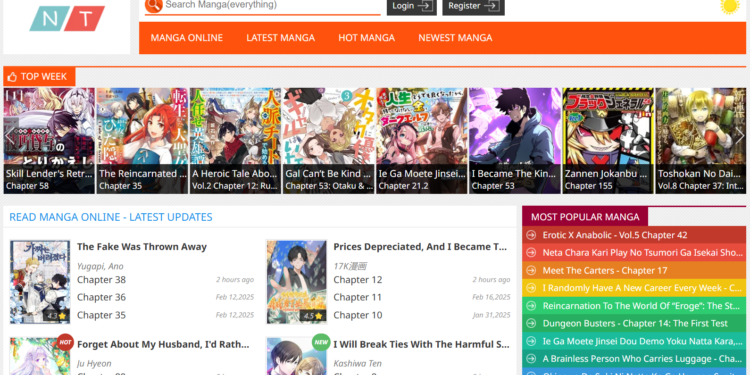Select the MOST POPULAR MANGA tab
Image resolution: width=750 pixels, height=375 pixels.
tap(585, 217)
